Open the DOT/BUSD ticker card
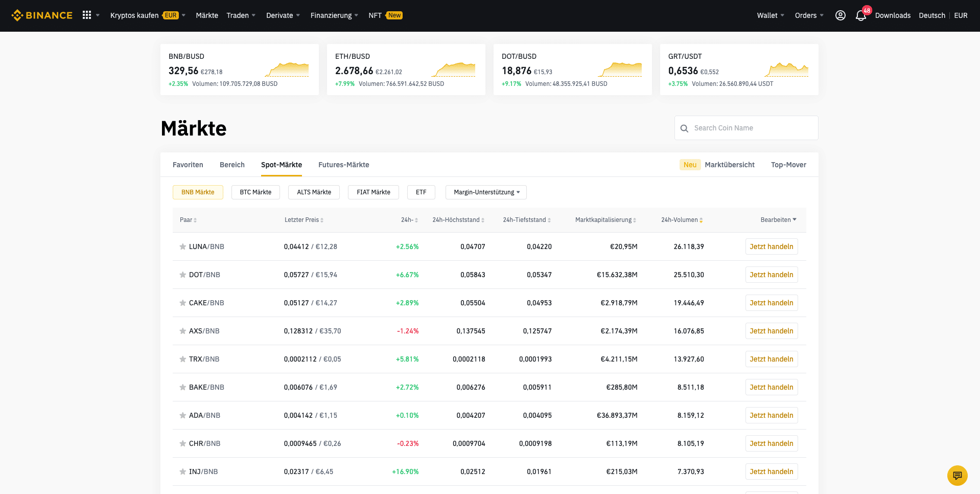 pos(573,70)
